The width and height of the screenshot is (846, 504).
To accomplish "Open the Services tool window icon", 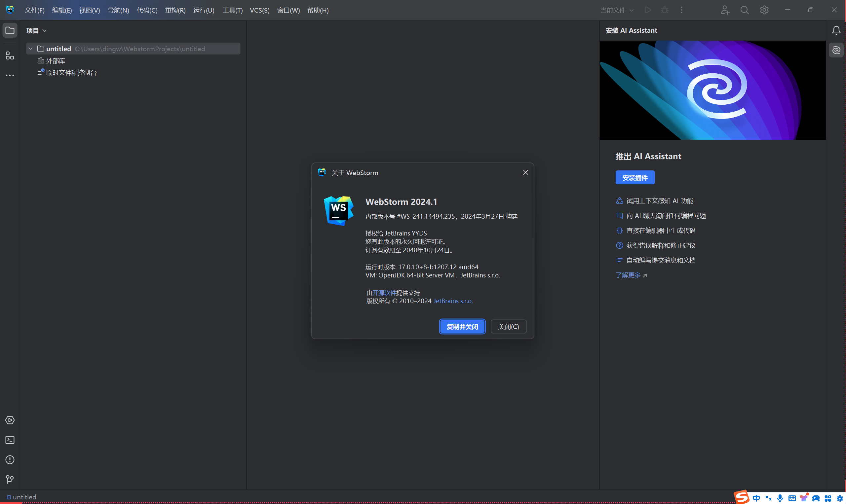I will point(10,420).
